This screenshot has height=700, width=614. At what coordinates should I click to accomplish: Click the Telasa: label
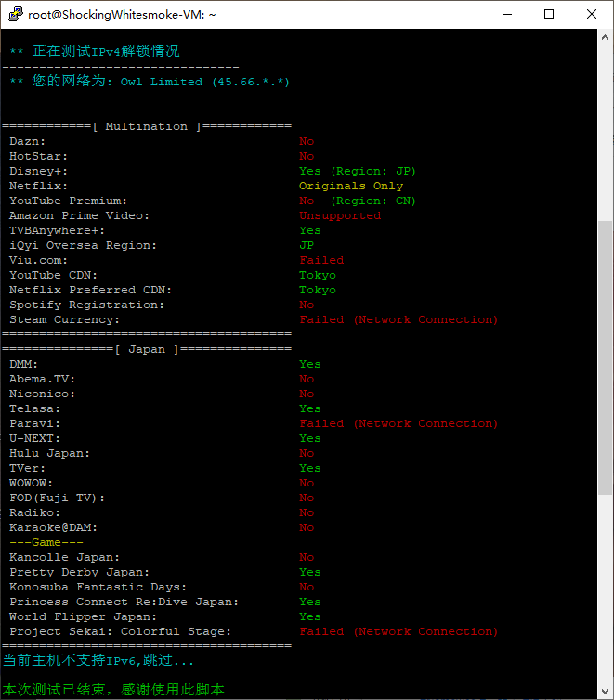pyautogui.click(x=34, y=408)
